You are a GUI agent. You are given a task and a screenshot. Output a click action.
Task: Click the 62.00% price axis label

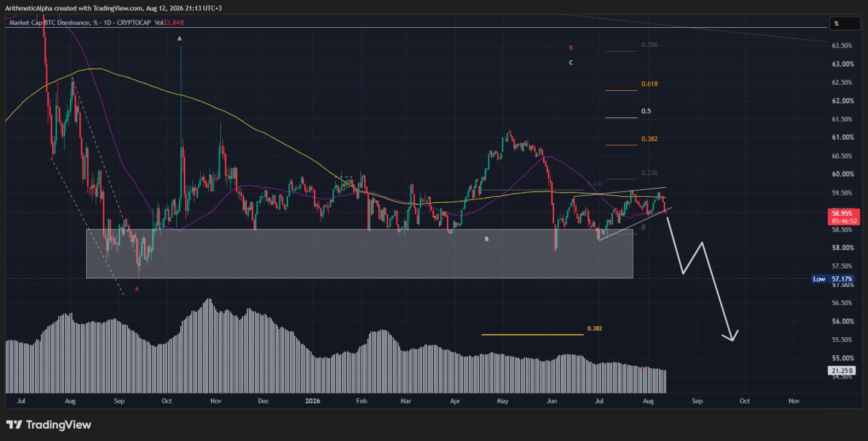842,100
